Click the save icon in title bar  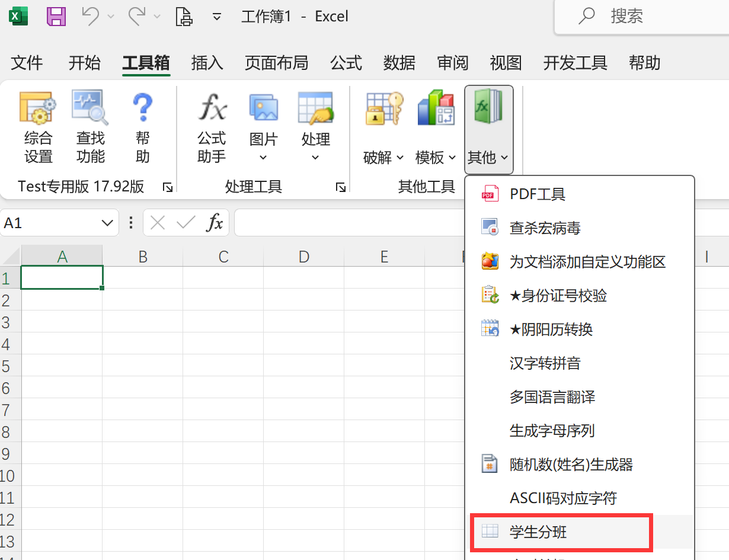pos(56,17)
